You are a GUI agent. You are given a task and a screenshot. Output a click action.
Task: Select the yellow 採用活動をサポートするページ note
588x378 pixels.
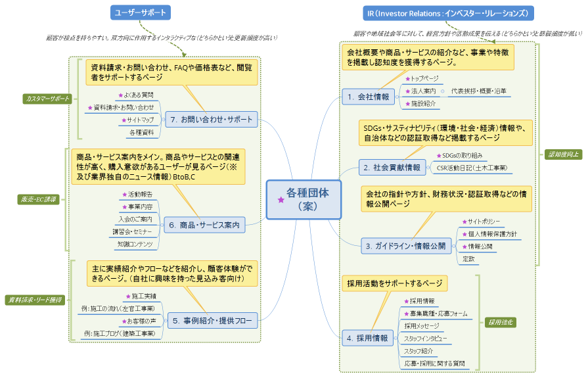pyautogui.click(x=394, y=283)
